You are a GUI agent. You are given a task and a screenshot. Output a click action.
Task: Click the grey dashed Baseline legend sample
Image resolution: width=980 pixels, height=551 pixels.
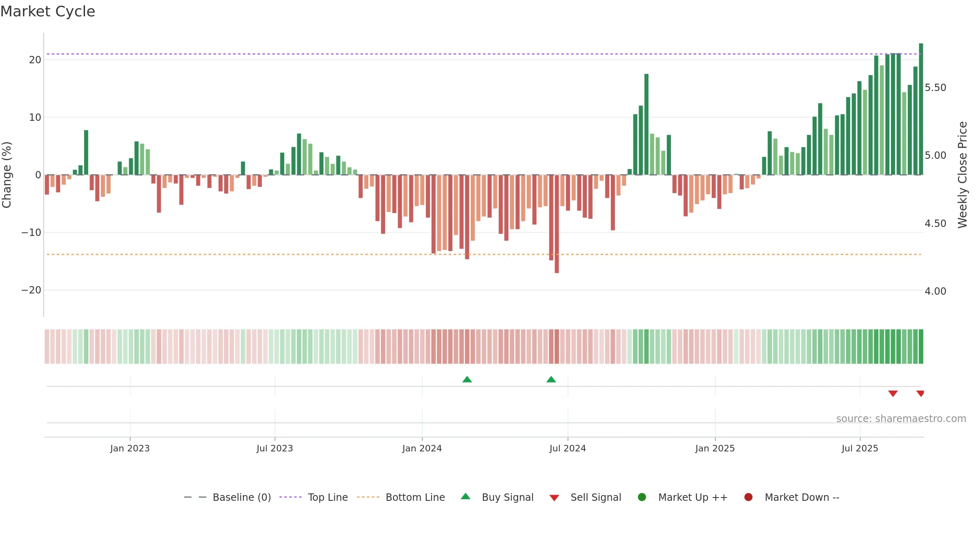click(x=195, y=497)
